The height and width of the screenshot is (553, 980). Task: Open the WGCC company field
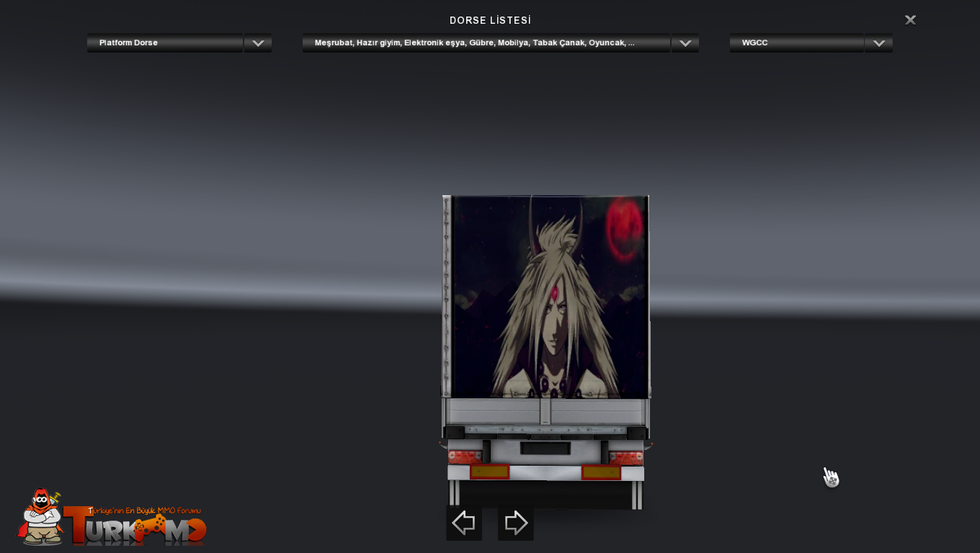(797, 43)
